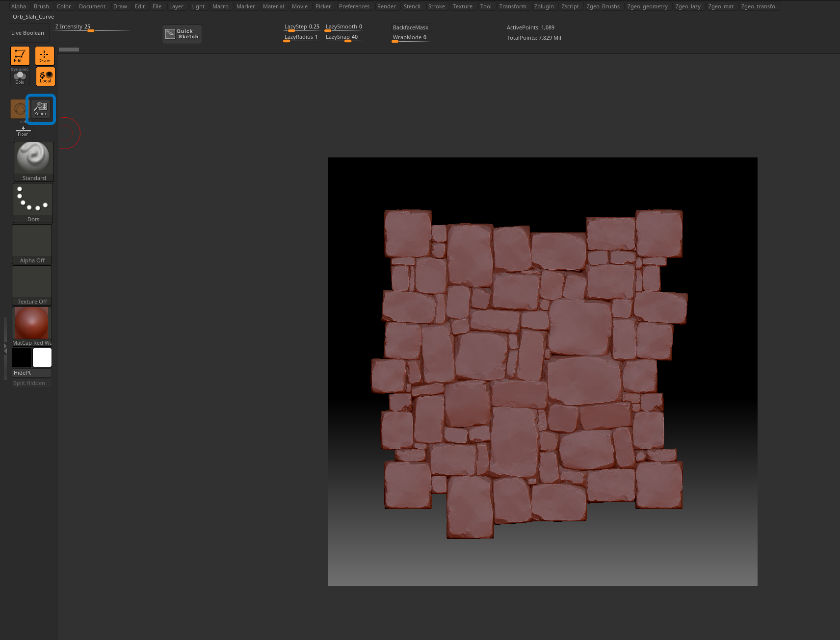Activate the Draw mode icon
840x640 pixels.
point(44,56)
